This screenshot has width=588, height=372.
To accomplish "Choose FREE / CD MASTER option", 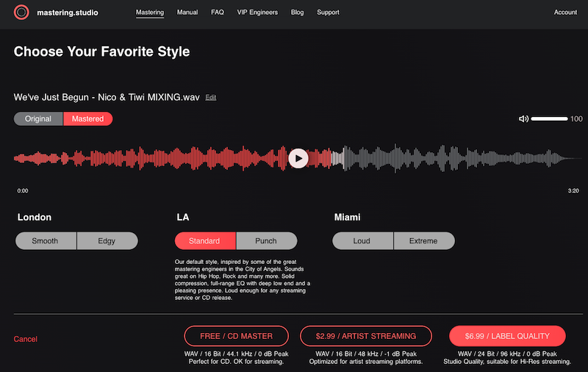I will (236, 336).
